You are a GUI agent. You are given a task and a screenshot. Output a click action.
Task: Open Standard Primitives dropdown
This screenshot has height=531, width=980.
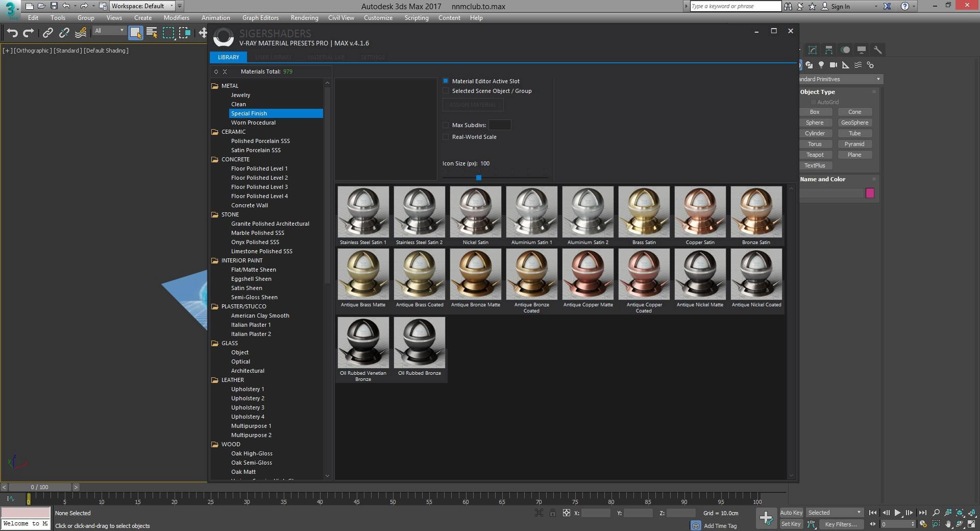click(x=841, y=79)
